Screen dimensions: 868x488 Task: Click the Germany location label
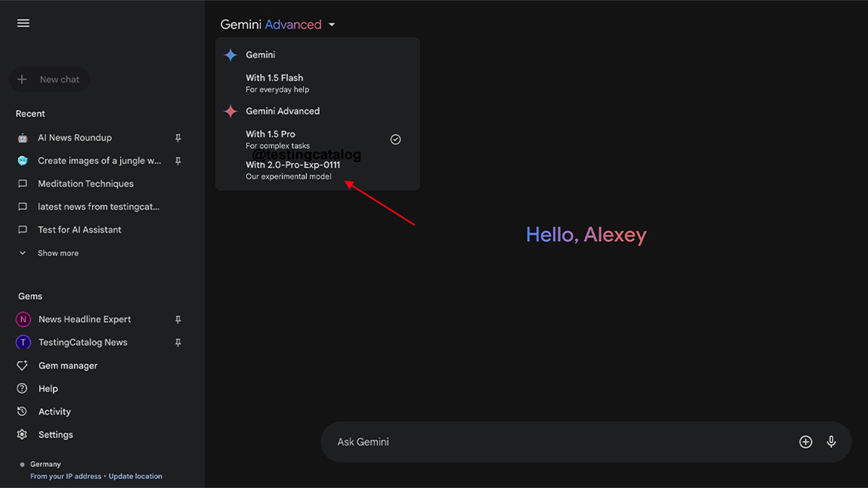45,464
